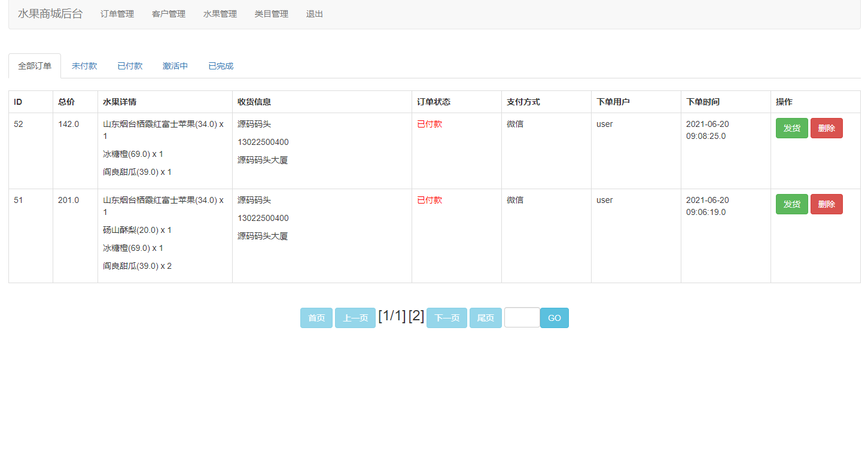Switch to the 激活中 tab
The width and height of the screenshot is (868, 455).
point(175,66)
